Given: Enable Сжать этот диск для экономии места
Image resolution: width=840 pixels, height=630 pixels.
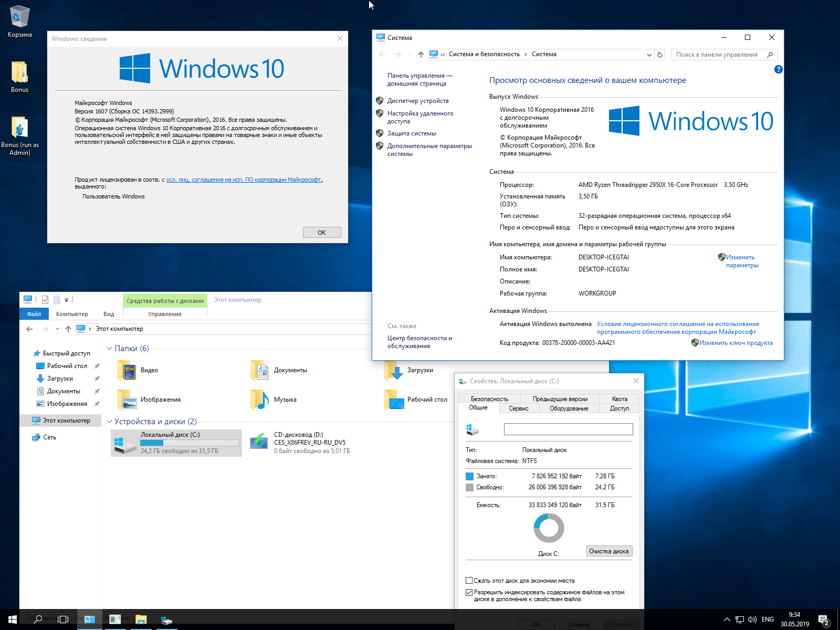Looking at the screenshot, I should pyautogui.click(x=469, y=581).
